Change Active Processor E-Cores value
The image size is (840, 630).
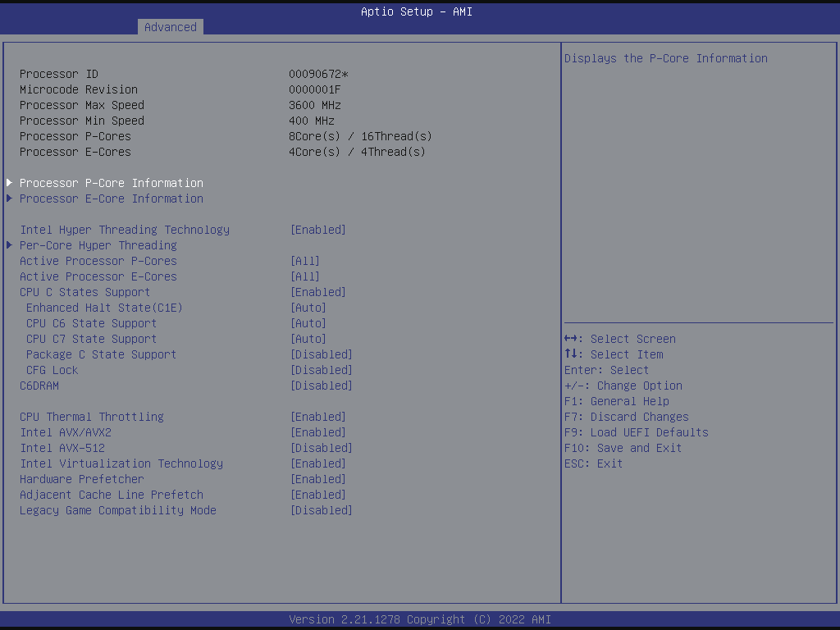click(x=305, y=276)
